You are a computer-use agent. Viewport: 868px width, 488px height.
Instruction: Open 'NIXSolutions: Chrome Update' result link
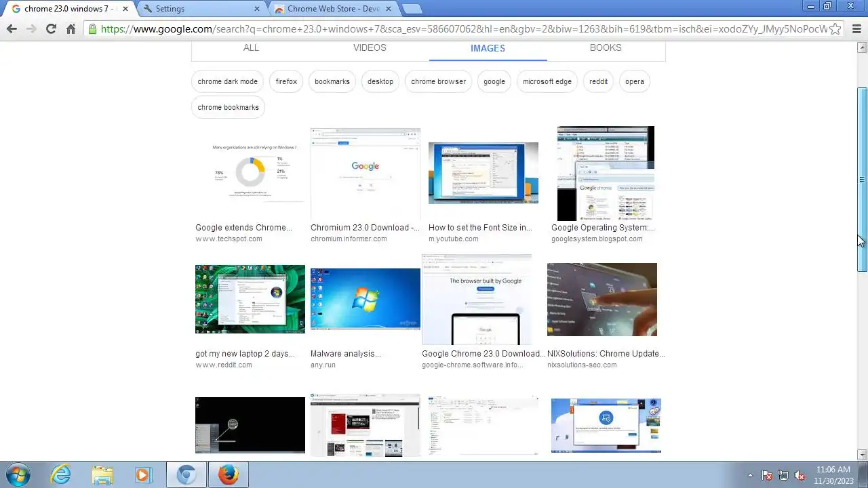point(606,354)
